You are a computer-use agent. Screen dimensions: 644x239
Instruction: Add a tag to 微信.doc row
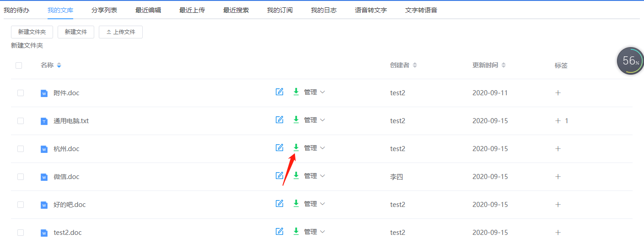click(558, 177)
